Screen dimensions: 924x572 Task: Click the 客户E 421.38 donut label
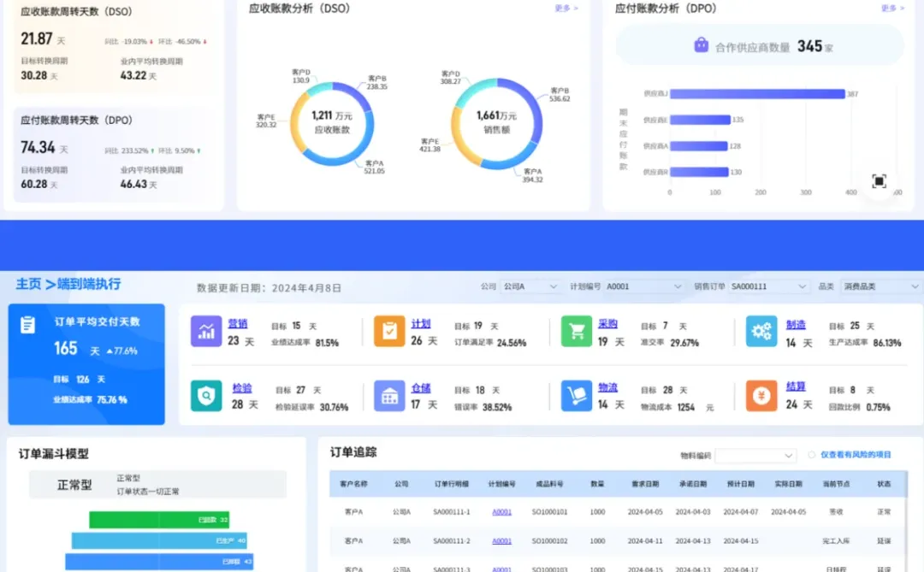coord(429,145)
